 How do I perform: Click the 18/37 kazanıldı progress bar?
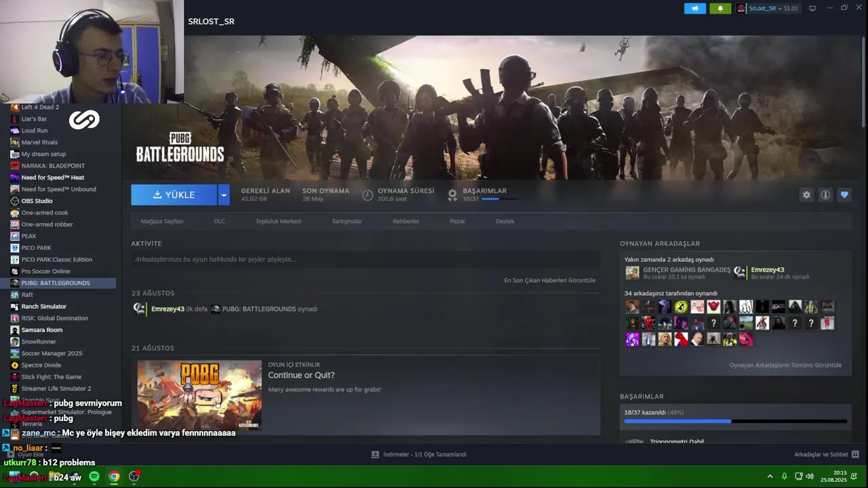[x=736, y=421]
